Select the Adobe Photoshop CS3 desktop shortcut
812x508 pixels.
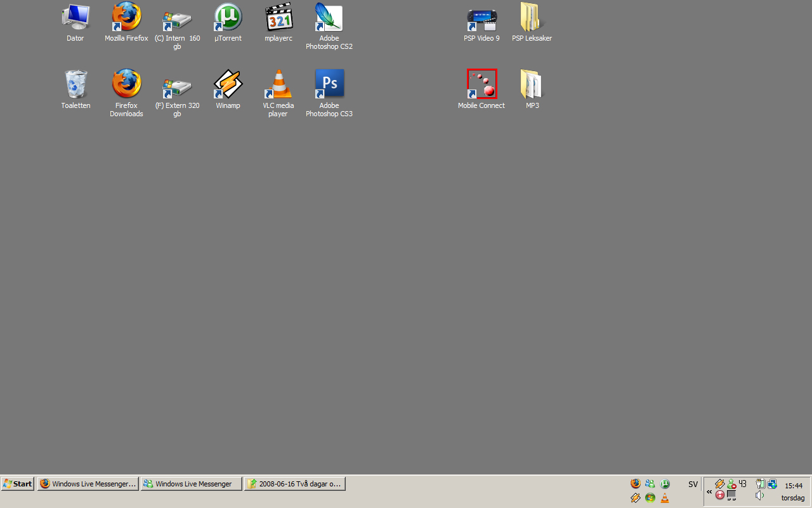329,94
